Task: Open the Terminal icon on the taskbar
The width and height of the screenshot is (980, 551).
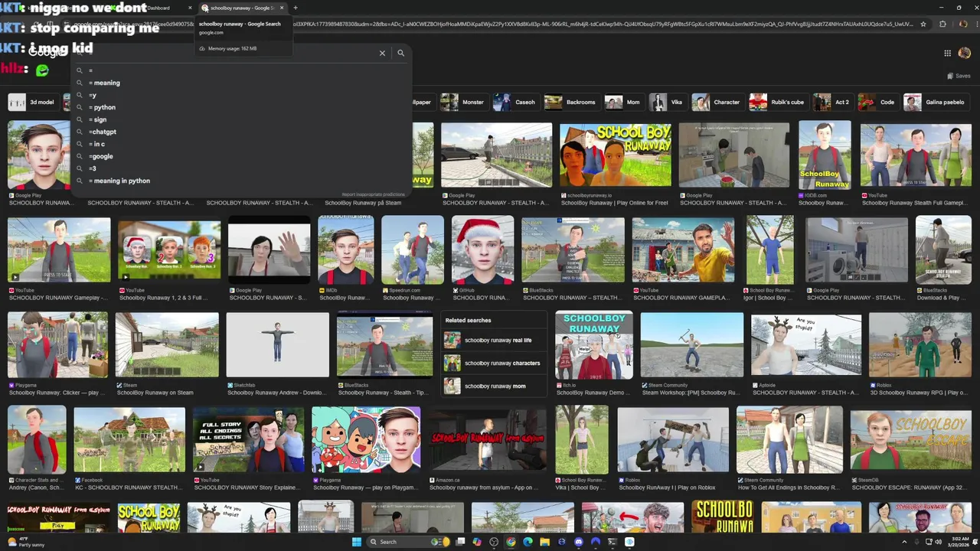Action: 612,542
